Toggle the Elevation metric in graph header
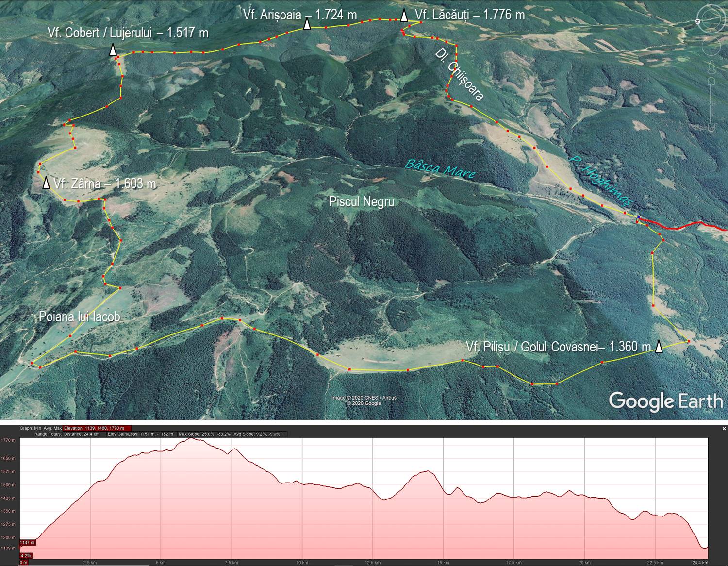The image size is (728, 566). pos(98,428)
